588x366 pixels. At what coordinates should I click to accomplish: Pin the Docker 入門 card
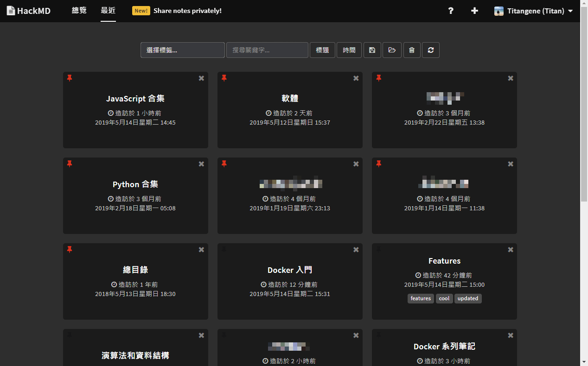point(224,250)
